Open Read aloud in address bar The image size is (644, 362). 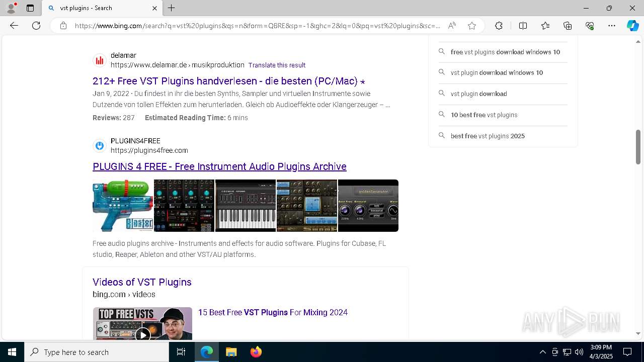(x=452, y=26)
